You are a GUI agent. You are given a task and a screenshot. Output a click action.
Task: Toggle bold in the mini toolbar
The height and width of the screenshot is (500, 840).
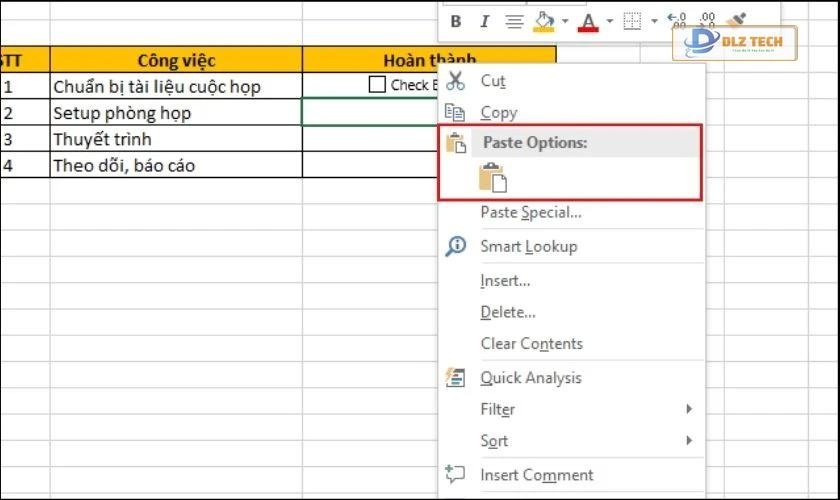[x=456, y=21]
